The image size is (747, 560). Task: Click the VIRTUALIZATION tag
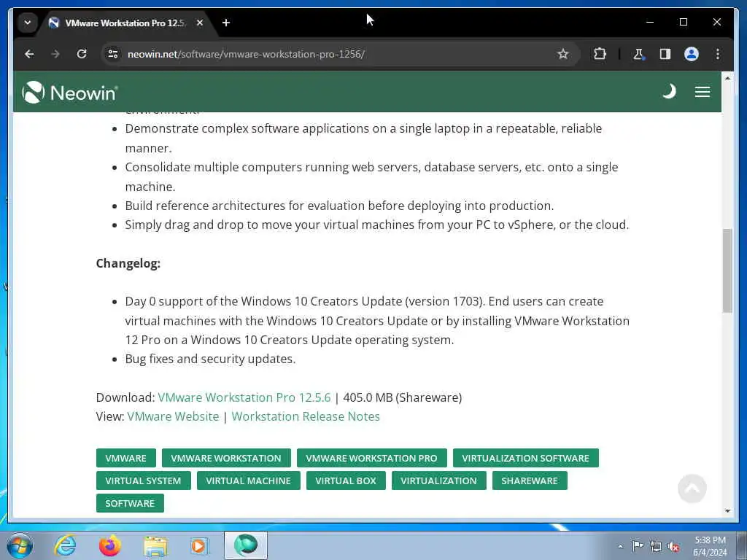pyautogui.click(x=438, y=481)
